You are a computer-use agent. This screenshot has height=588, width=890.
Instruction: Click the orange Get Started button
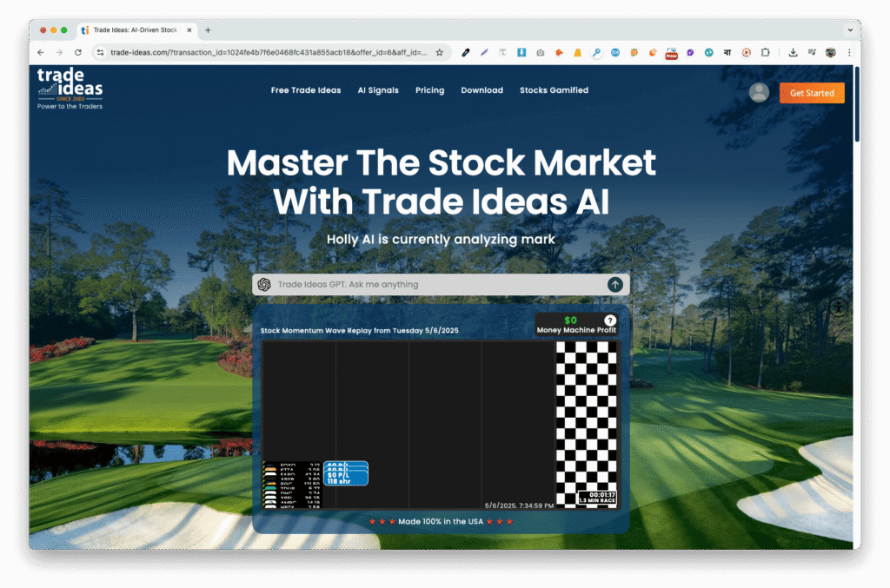(x=812, y=93)
